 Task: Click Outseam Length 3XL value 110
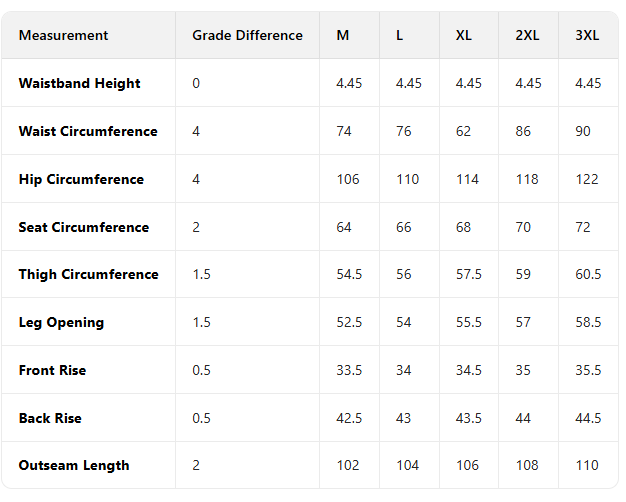click(587, 465)
